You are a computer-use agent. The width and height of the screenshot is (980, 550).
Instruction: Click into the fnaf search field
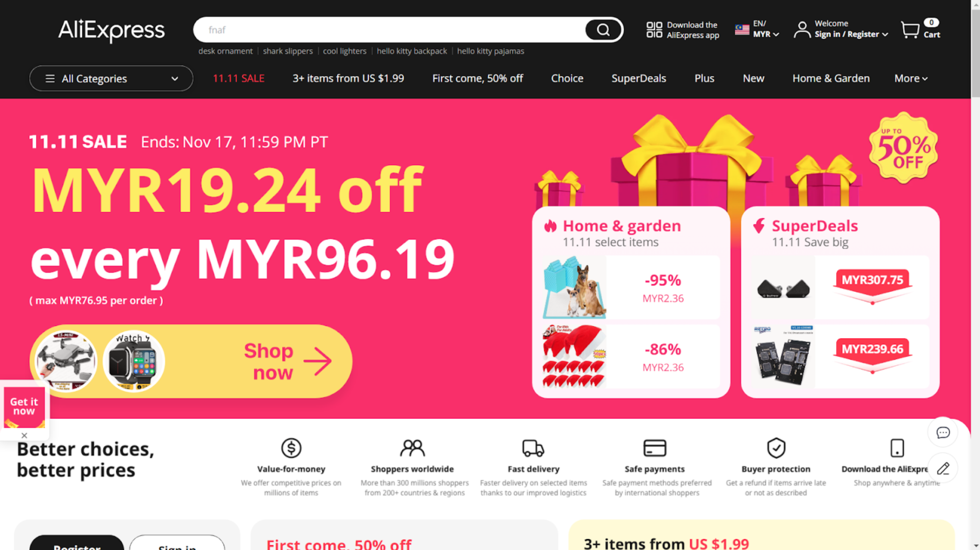tap(388, 30)
